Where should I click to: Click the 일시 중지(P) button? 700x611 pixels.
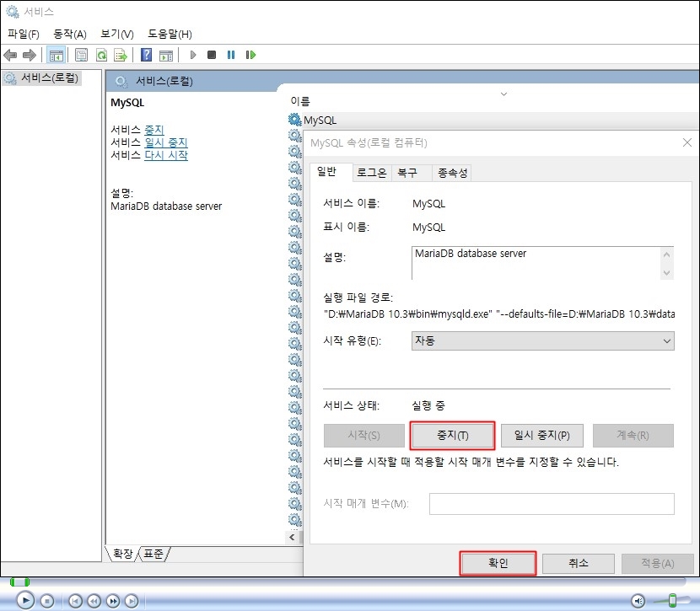542,435
